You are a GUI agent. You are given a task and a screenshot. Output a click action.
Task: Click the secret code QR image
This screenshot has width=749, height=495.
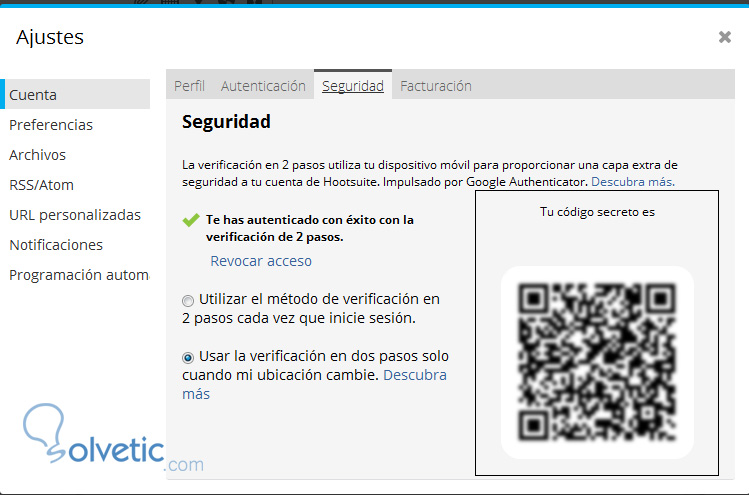pos(597,362)
